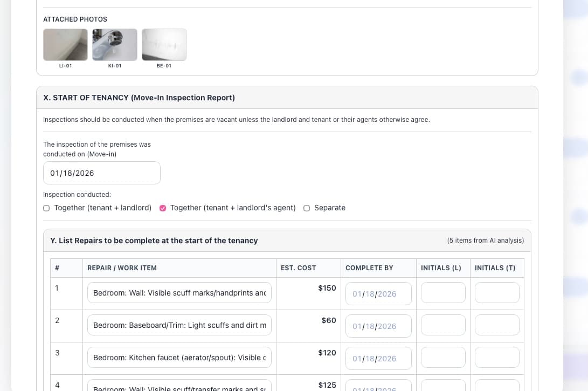The image size is (588, 391).
Task: Click landlord initials box for repair 2
Action: coord(443,325)
